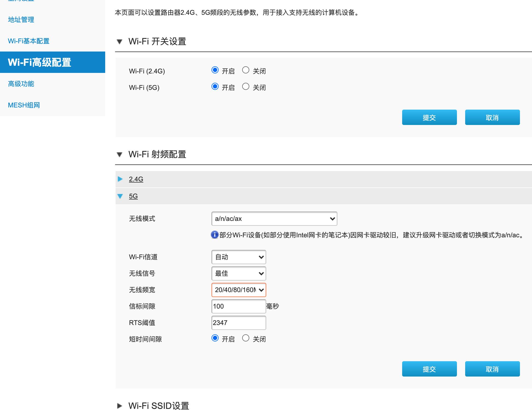Expand the 2.4G radio settings section
Viewport: 532px width, 416px height.
coord(120,179)
